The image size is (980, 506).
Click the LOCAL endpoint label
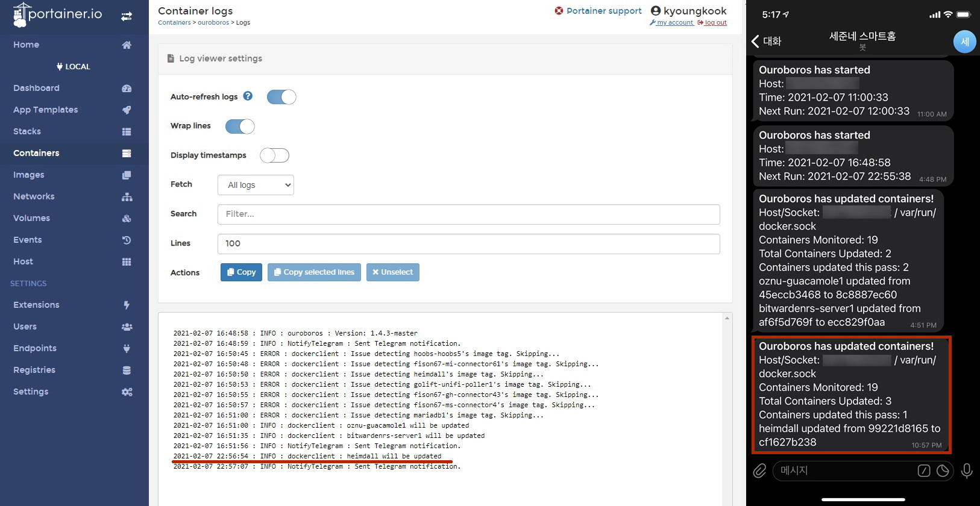pyautogui.click(x=74, y=66)
